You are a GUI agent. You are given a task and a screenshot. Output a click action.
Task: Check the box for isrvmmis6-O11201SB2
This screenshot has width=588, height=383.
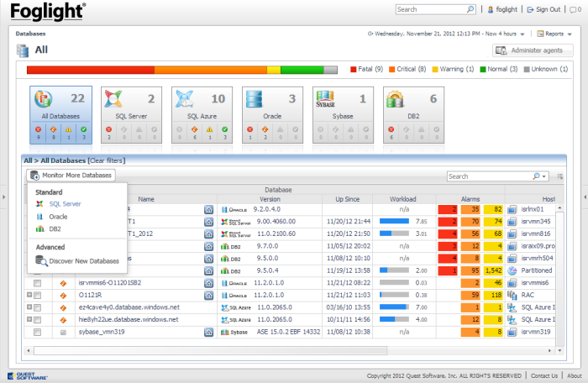point(38,283)
